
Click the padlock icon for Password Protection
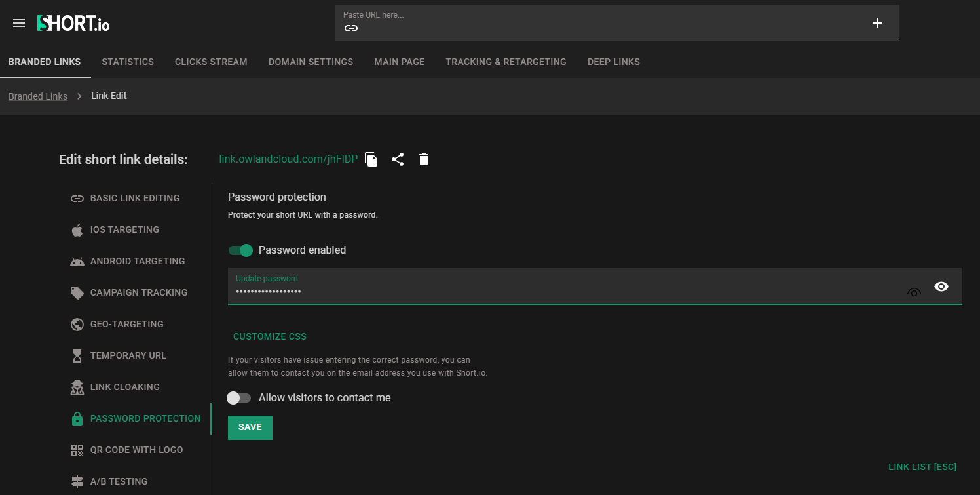pos(77,418)
